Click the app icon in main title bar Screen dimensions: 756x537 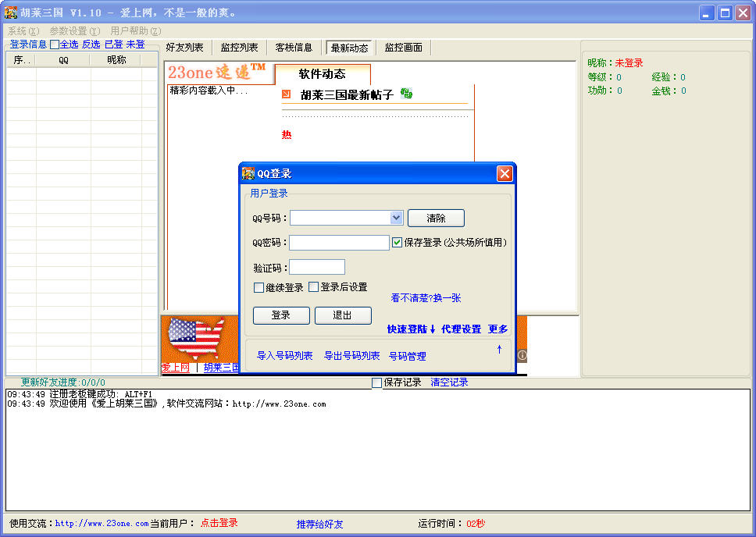[11, 12]
